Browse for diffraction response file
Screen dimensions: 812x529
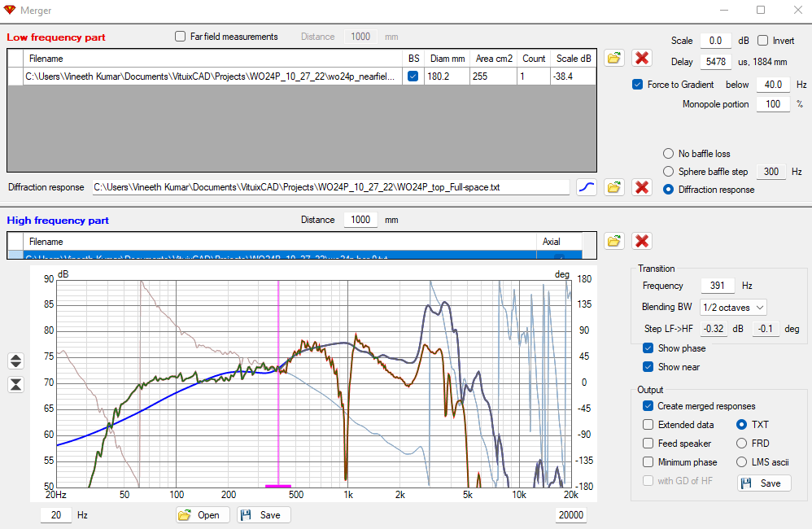[613, 187]
